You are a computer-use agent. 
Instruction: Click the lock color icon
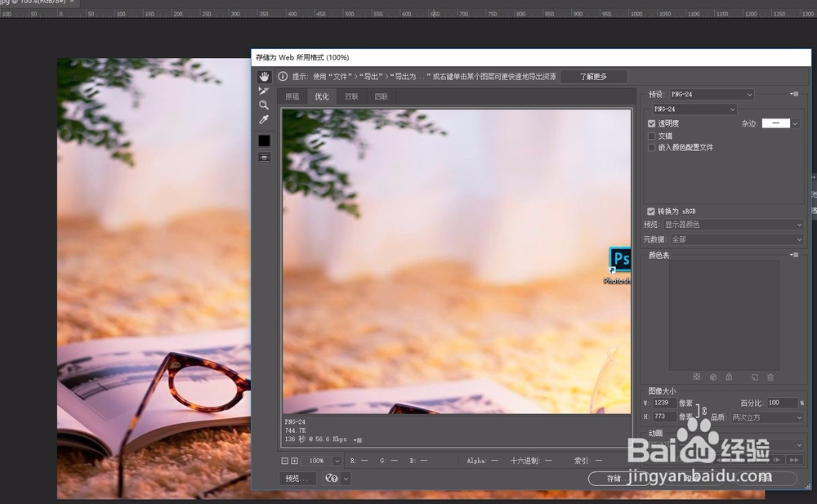point(729,377)
